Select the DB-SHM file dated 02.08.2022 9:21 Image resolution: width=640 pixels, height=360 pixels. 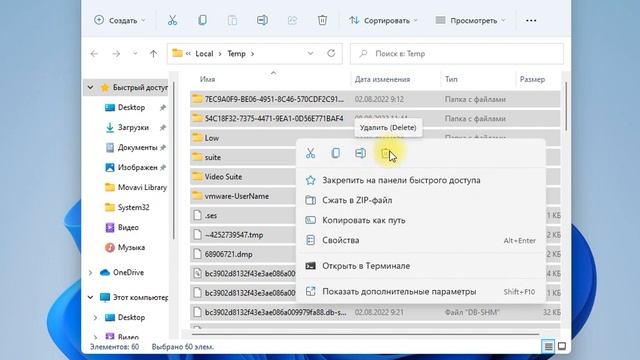375,312
